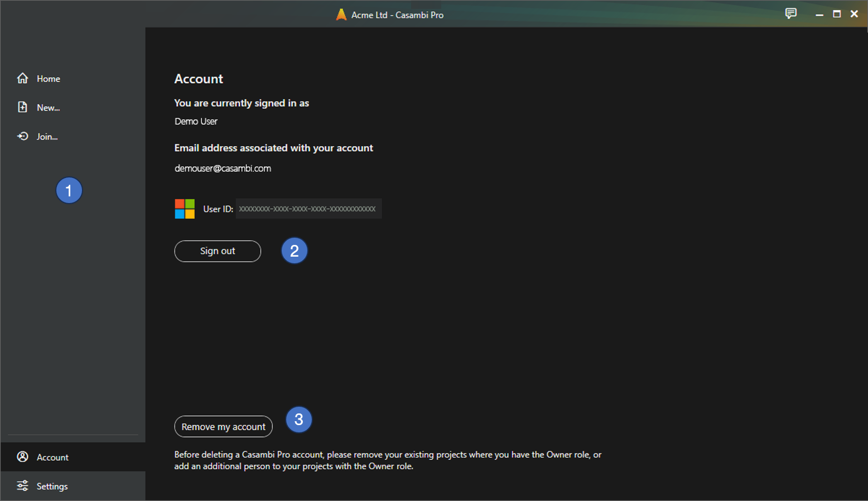Click the Demo User name text
This screenshot has height=501, width=868.
coord(196,121)
